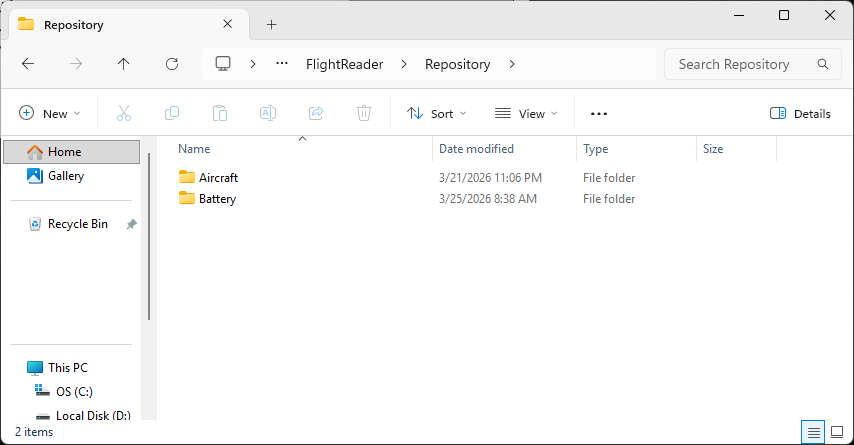Open the Aircraft folder
This screenshot has width=854, height=445.
tap(218, 177)
